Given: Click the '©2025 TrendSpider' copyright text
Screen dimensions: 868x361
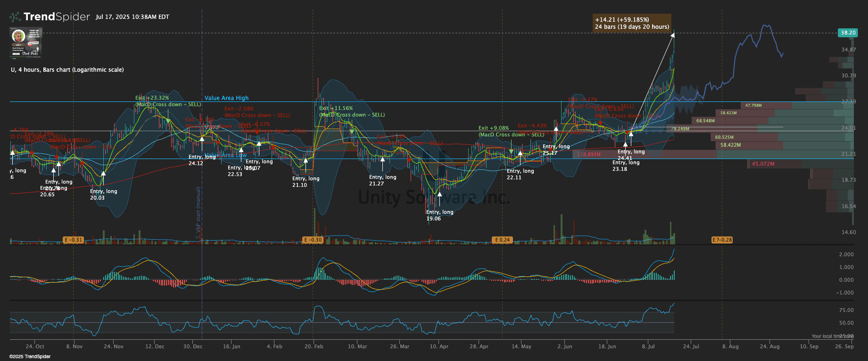Looking at the screenshot, I should (30, 357).
